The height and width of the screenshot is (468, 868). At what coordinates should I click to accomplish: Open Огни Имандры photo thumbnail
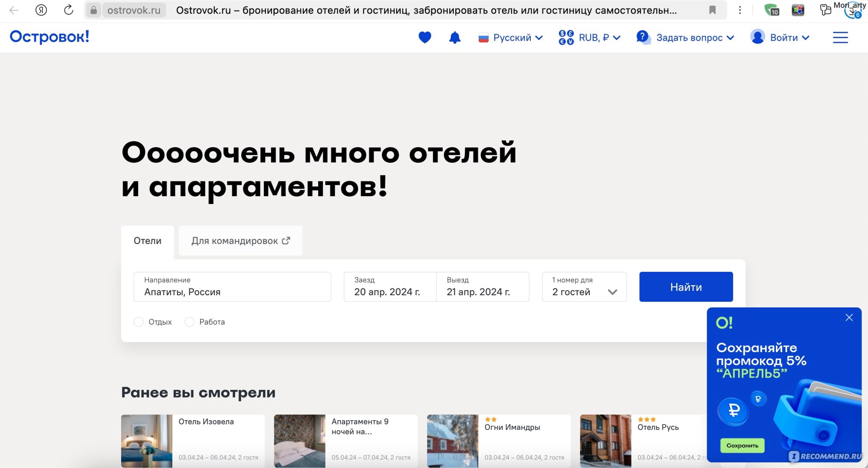coord(453,441)
